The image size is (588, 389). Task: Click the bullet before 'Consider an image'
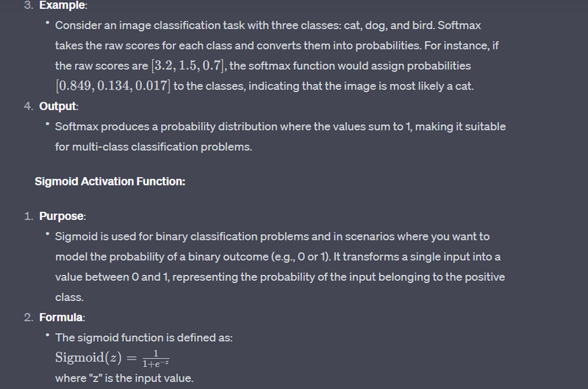pyautogui.click(x=47, y=26)
